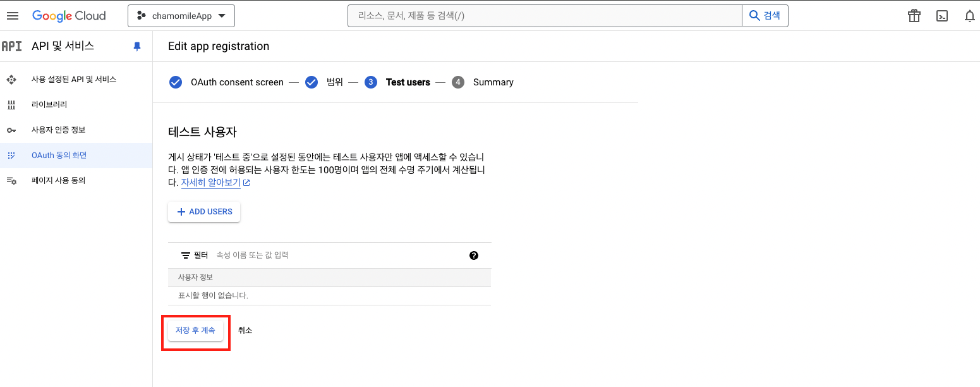Go to the 범위 scopes step
The image size is (980, 387).
pos(334,82)
